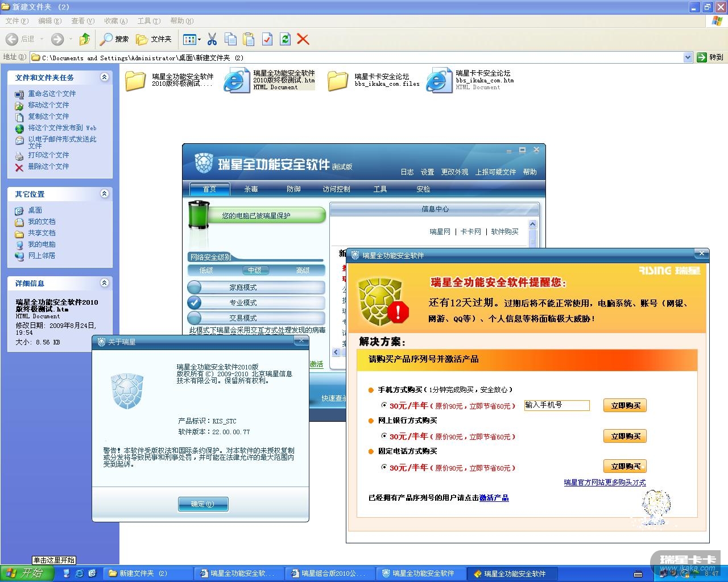728x582 pixels.
Task: Open the 文件 menu in Explorer
Action: tap(16, 21)
